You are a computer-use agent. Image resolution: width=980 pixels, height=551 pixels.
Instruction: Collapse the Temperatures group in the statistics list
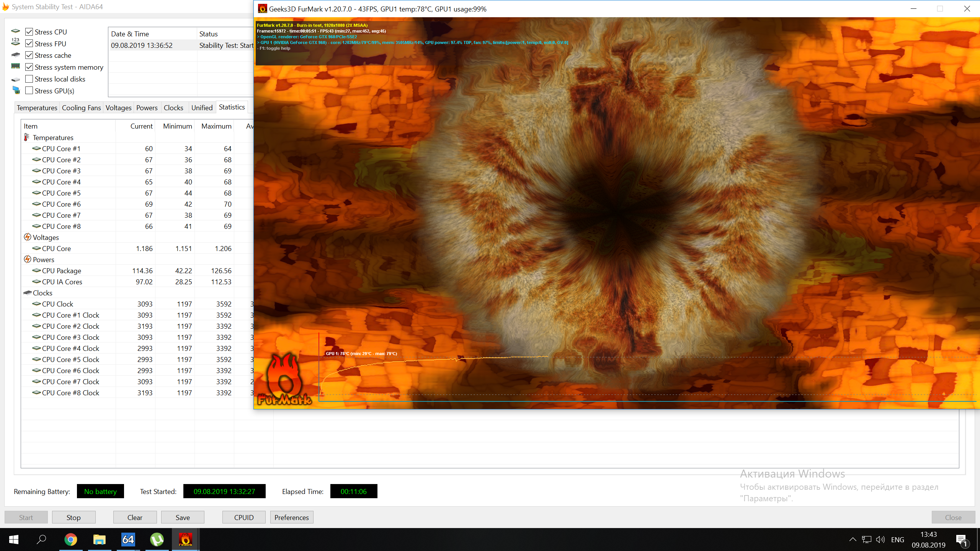point(53,137)
